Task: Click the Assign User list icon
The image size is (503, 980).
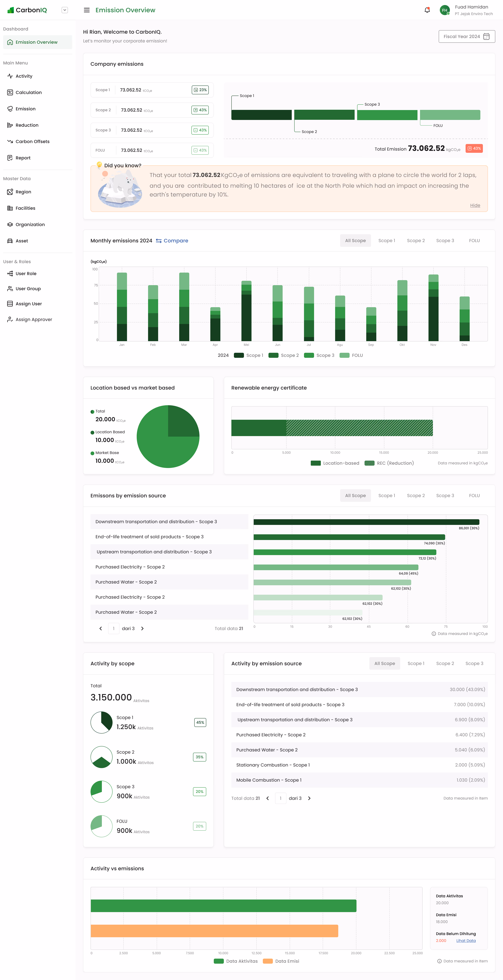Action: [x=10, y=304]
